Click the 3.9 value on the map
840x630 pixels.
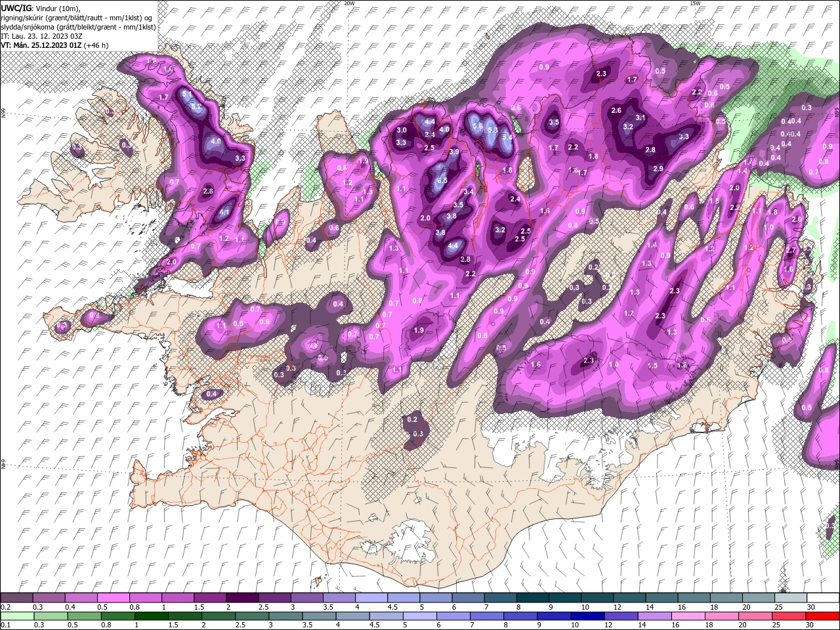point(453,152)
